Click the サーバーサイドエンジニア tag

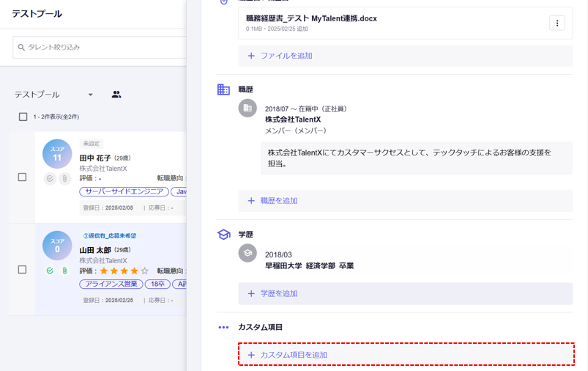click(x=123, y=191)
